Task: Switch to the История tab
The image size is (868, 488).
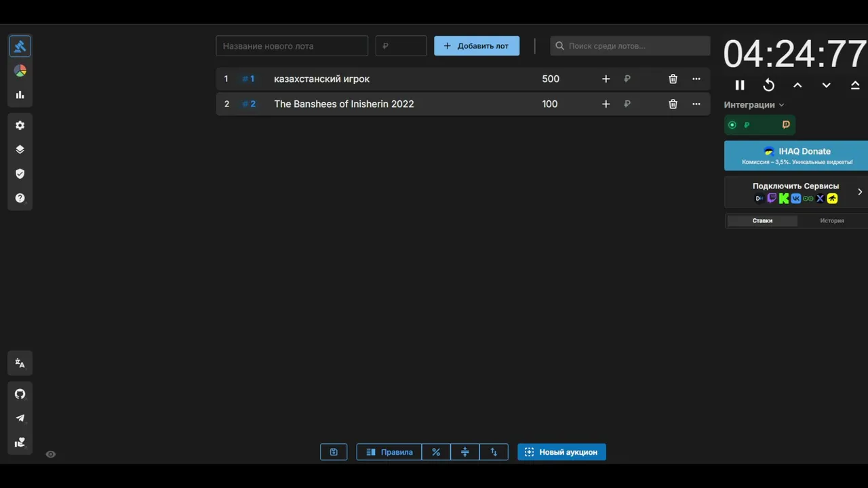Action: [832, 221]
